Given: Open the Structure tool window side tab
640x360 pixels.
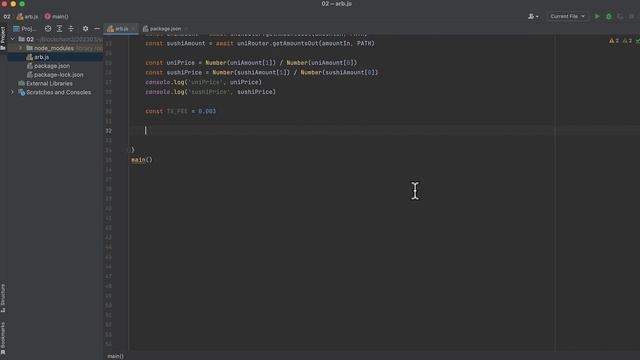Looking at the screenshot, I should click(x=3, y=298).
